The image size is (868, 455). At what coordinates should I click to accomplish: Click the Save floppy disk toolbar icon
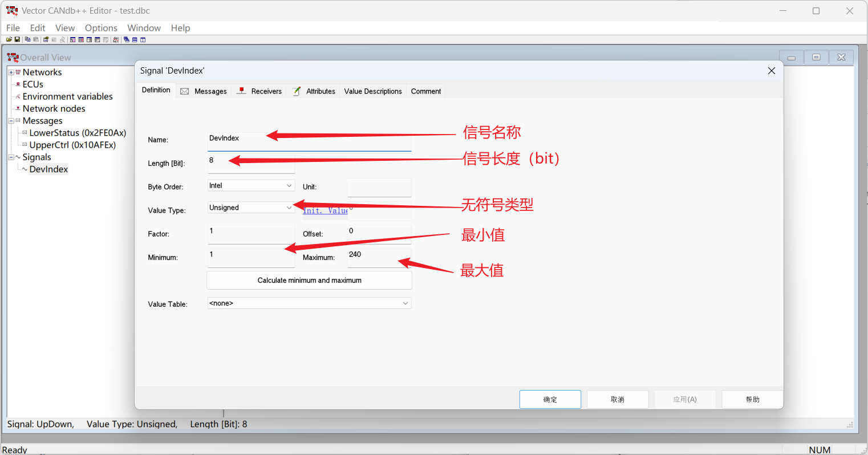point(17,40)
